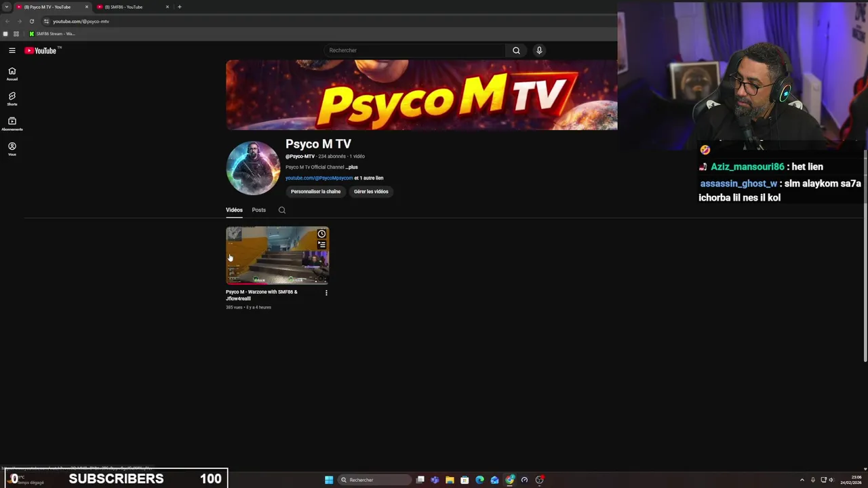Show hidden system tray icons chevron
This screenshot has height=488, width=868.
tap(802, 480)
